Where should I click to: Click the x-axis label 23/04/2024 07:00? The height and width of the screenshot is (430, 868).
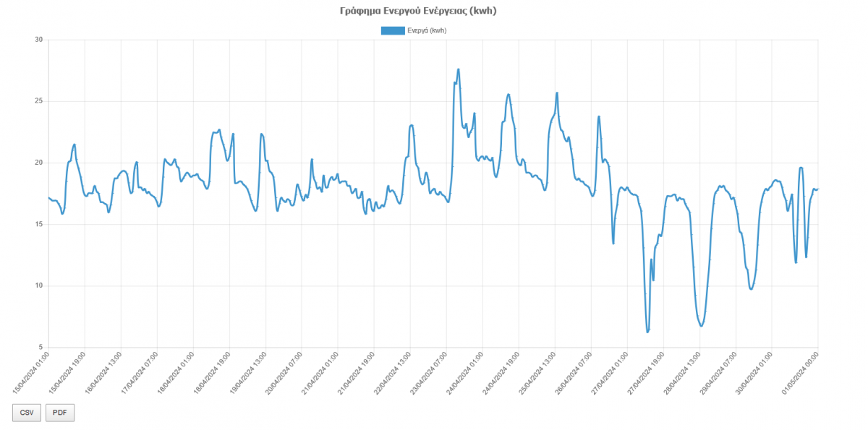coord(430,372)
